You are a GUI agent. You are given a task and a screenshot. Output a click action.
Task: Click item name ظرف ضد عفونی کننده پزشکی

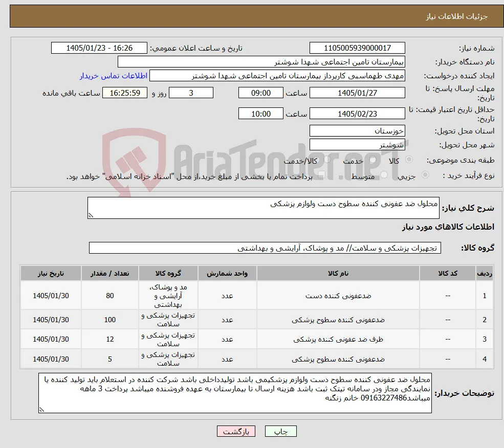pyautogui.click(x=338, y=340)
